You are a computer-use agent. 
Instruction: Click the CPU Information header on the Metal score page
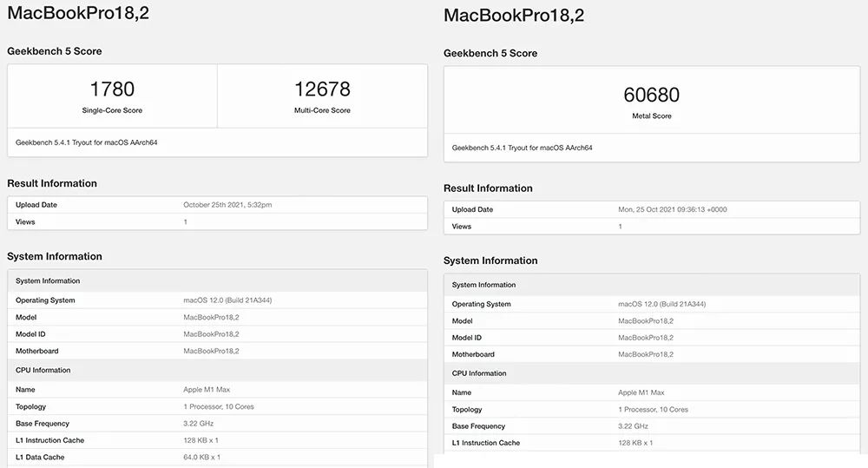point(479,373)
